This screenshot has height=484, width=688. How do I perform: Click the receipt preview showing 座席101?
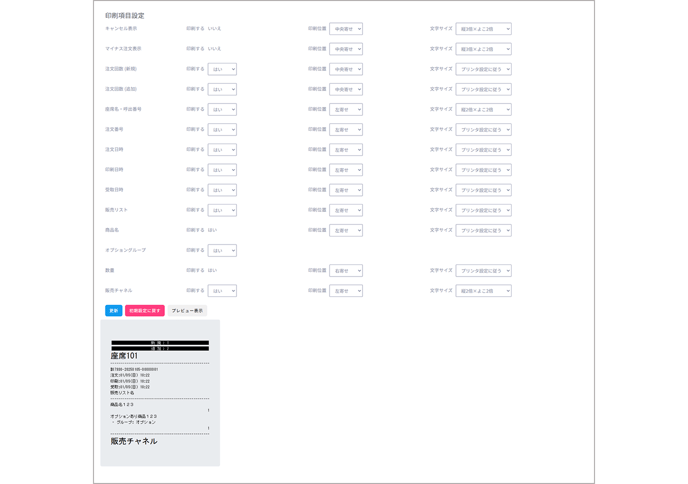[160, 393]
